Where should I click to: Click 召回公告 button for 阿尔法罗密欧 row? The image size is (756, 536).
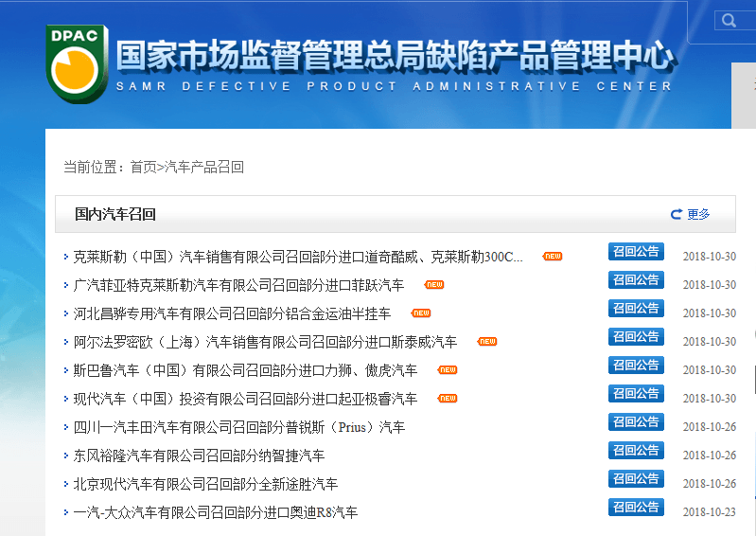[636, 337]
